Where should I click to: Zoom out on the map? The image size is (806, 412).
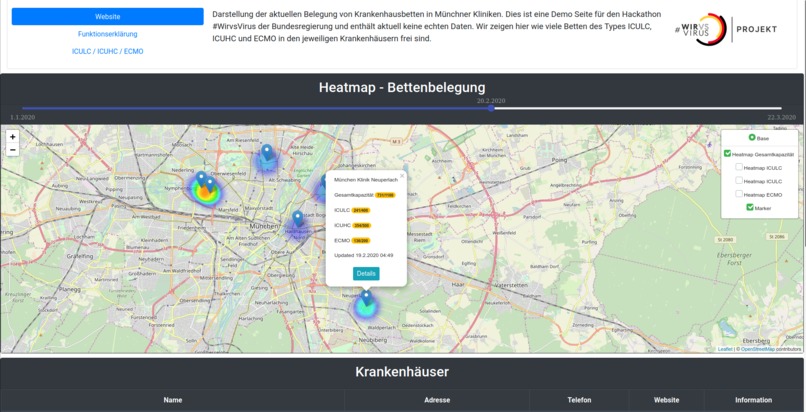(x=12, y=149)
